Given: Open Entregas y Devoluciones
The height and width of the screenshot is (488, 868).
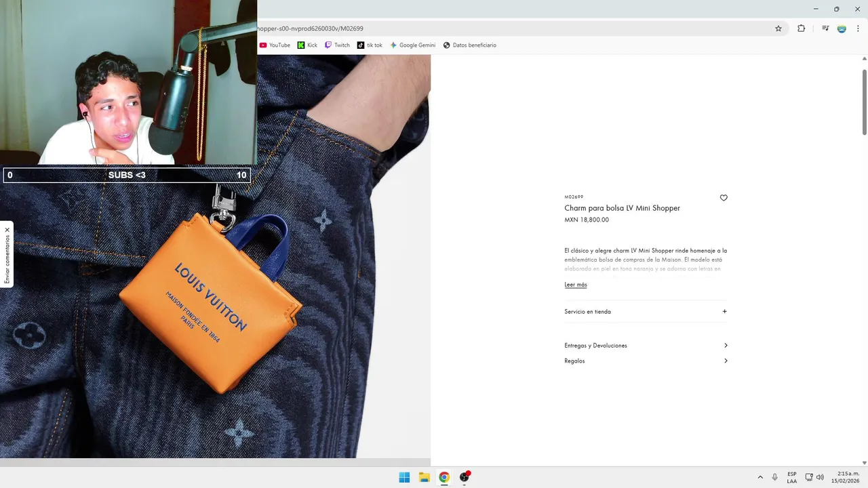Looking at the screenshot, I should click(646, 346).
